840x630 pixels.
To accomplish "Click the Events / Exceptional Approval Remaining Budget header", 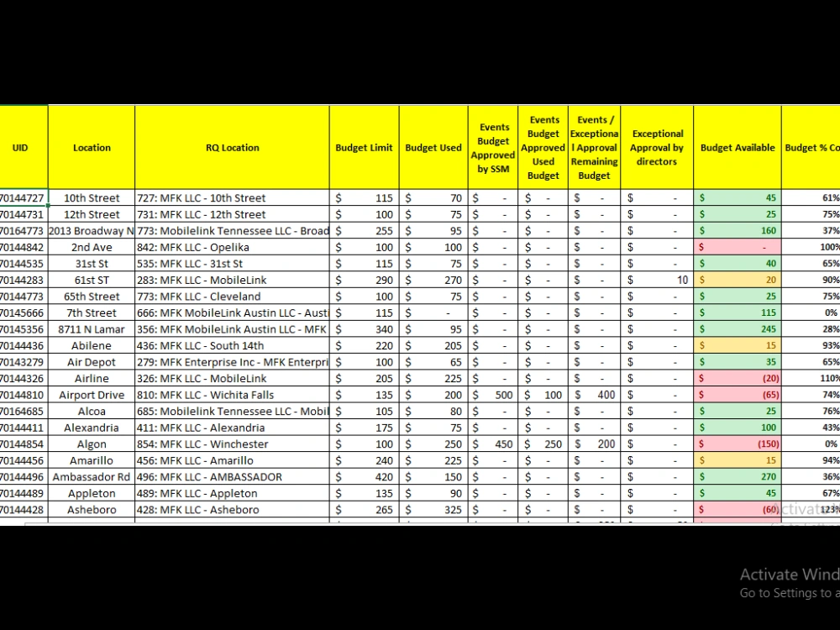I will [x=594, y=147].
